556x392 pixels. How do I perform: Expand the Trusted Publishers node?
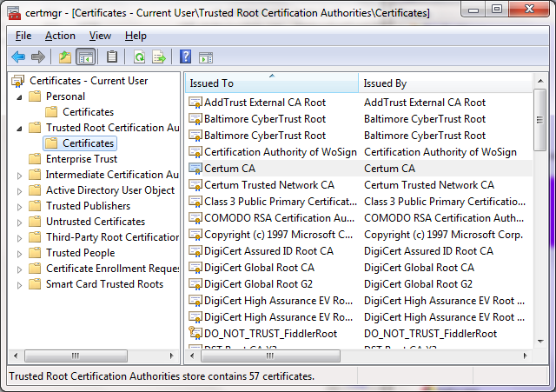click(x=19, y=207)
